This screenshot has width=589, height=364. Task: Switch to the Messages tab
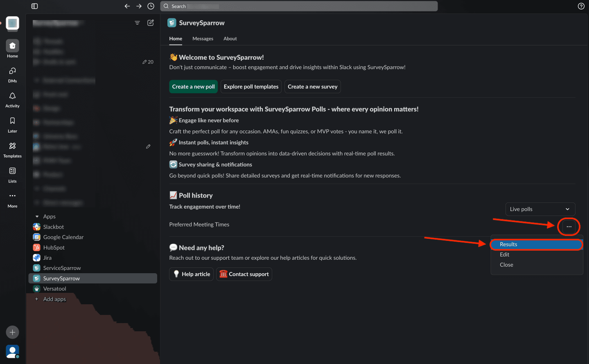click(203, 39)
